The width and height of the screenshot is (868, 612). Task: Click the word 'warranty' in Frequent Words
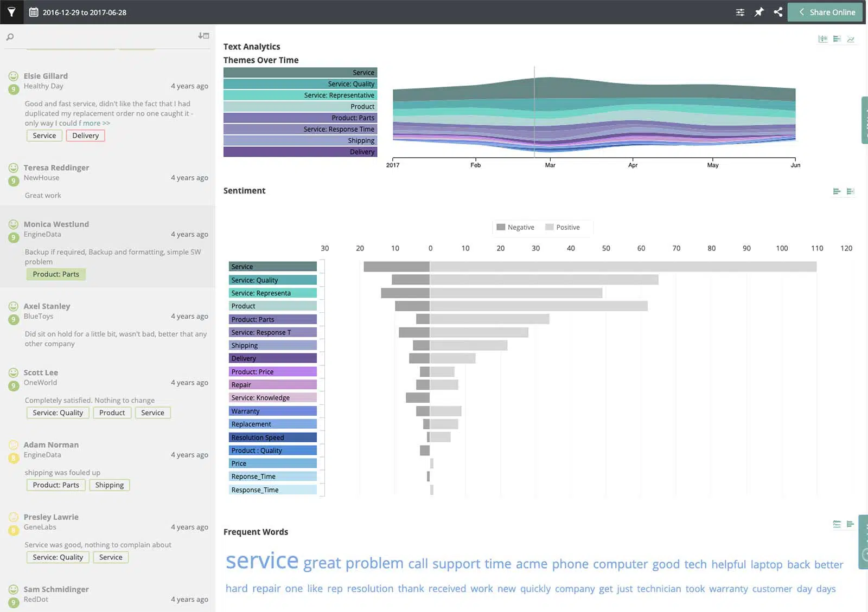(x=728, y=589)
